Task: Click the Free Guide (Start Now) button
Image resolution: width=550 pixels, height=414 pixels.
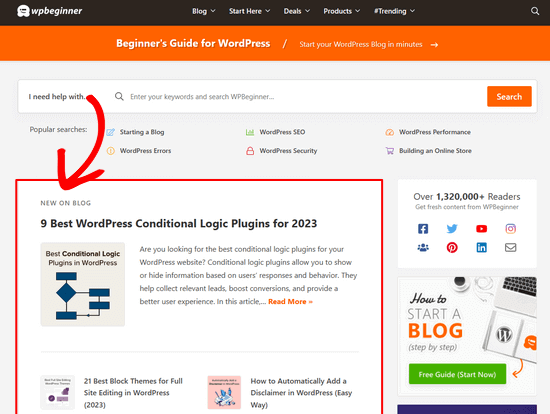Action: point(457,374)
